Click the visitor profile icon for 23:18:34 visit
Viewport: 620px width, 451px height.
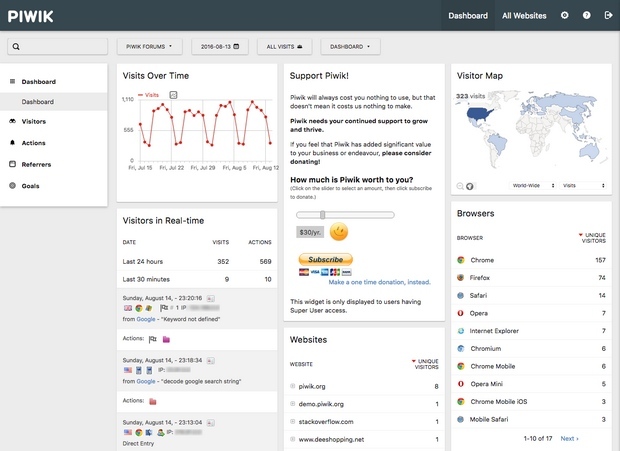click(x=211, y=360)
